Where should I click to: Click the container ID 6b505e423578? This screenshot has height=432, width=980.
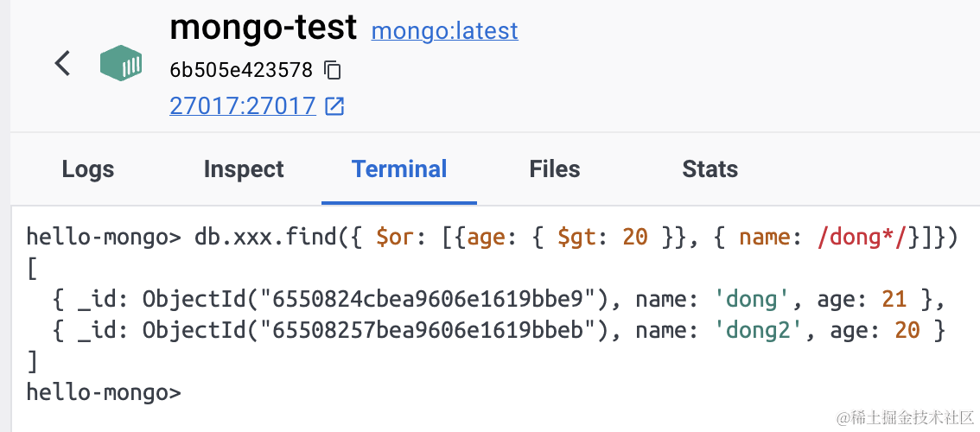tap(241, 69)
